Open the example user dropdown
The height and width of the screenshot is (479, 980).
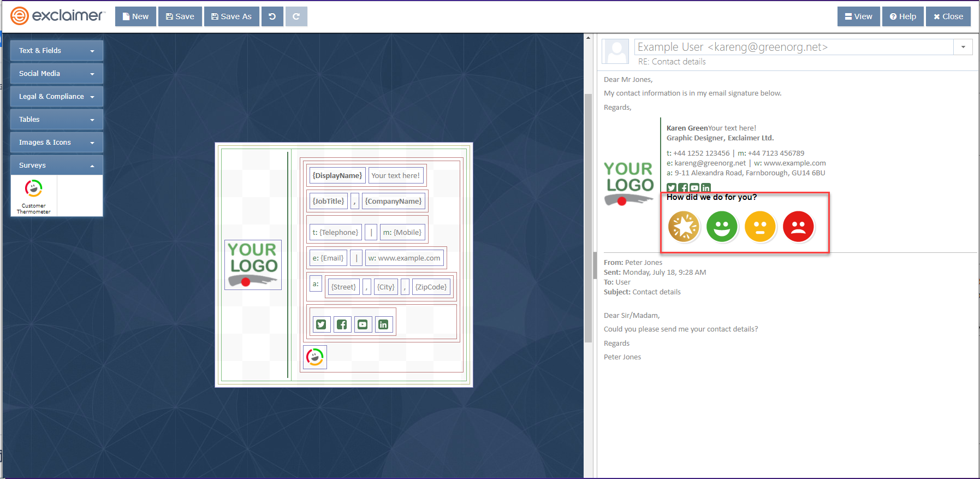pos(963,47)
